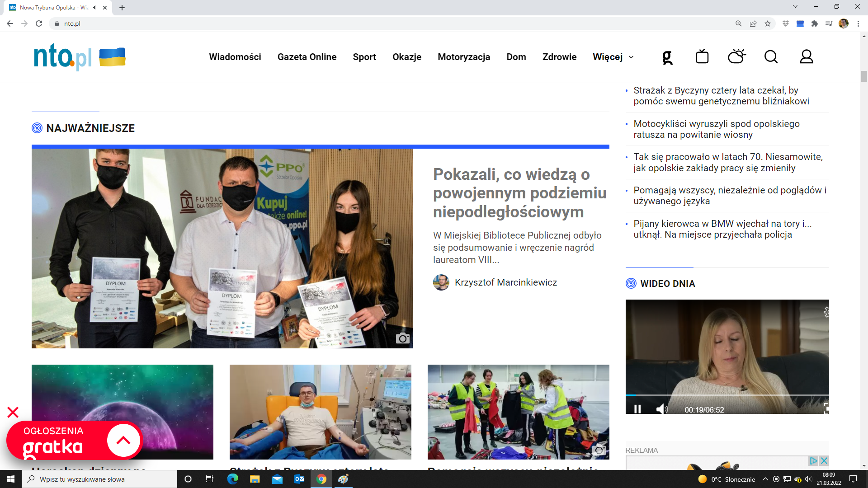Open Chrome extensions puzzle icon

click(815, 23)
